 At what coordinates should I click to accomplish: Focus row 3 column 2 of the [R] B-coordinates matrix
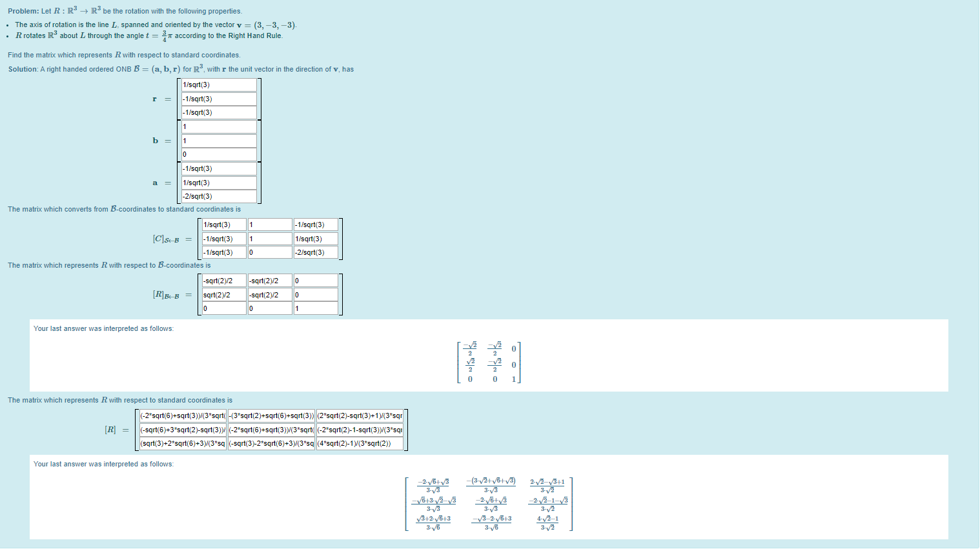[x=270, y=308]
